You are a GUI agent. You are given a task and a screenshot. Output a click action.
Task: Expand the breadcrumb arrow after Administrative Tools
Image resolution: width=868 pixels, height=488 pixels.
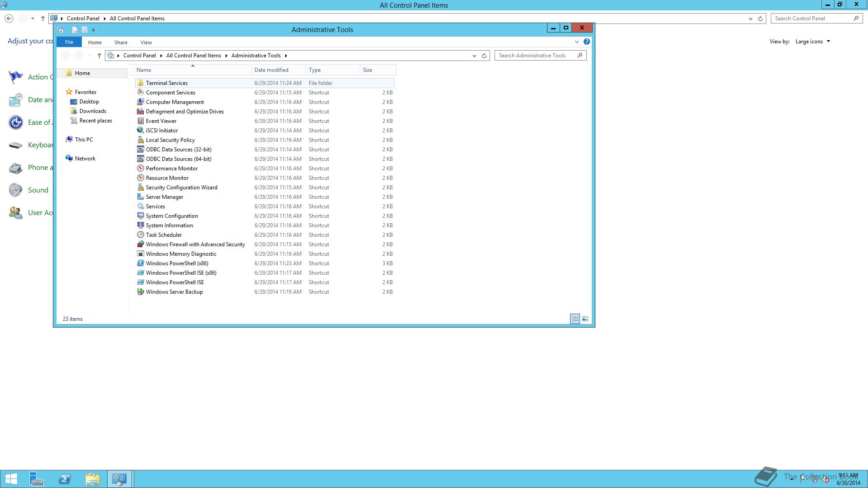click(x=286, y=56)
